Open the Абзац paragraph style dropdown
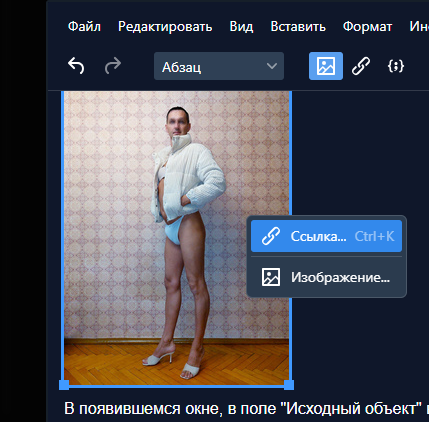 pos(219,66)
